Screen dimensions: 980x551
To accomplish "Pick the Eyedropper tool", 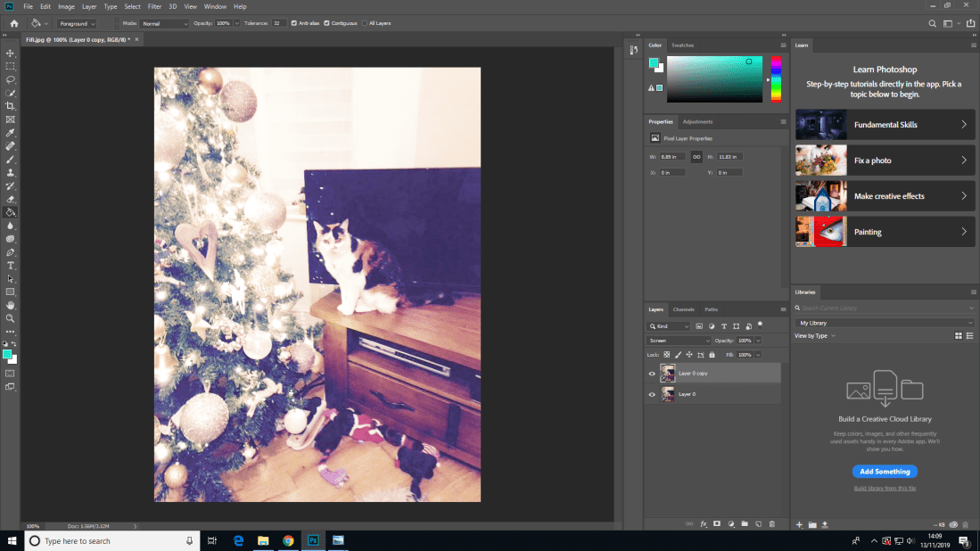I will 11,132.
